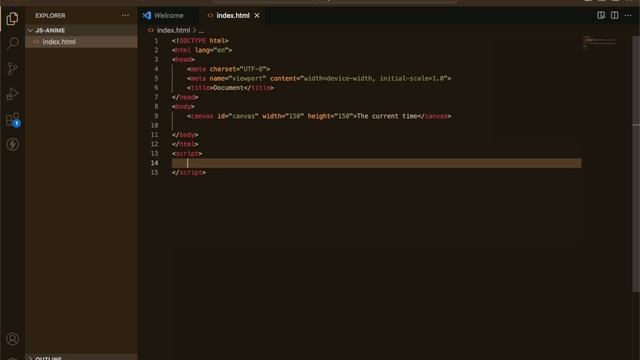Close the index.html tab
This screenshot has width=640, height=360.
[x=257, y=16]
